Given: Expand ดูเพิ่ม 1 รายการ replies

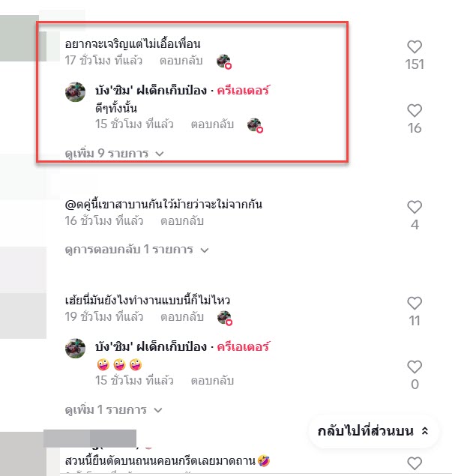Looking at the screenshot, I should (113, 410).
